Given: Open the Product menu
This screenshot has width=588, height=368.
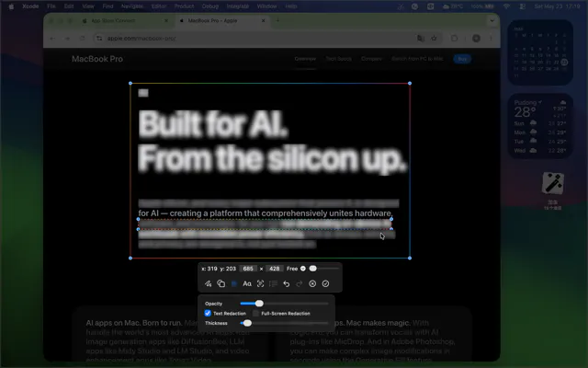Looking at the screenshot, I should [184, 6].
